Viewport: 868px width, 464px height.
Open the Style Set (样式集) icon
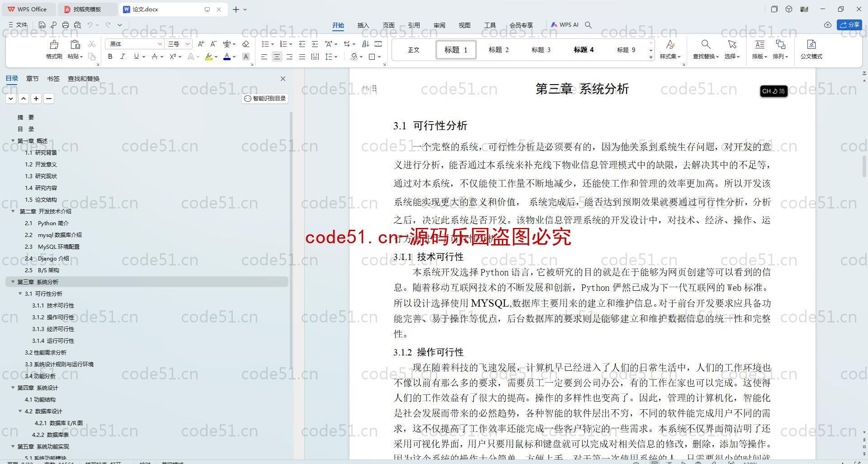pyautogui.click(x=670, y=44)
